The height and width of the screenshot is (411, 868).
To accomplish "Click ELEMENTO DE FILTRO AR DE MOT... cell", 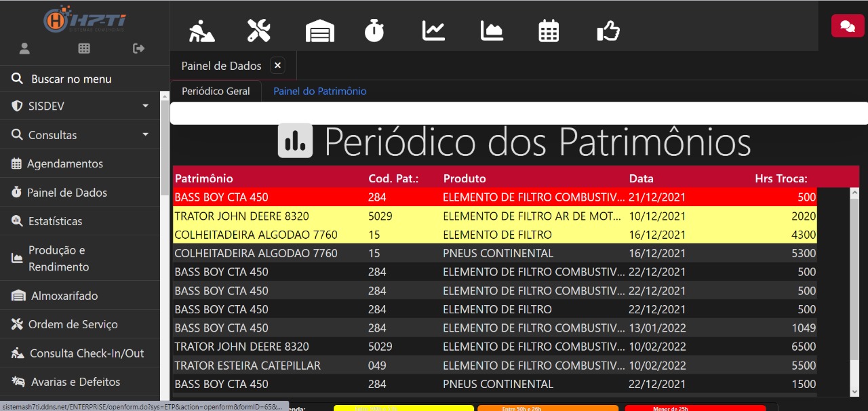I will coord(532,216).
